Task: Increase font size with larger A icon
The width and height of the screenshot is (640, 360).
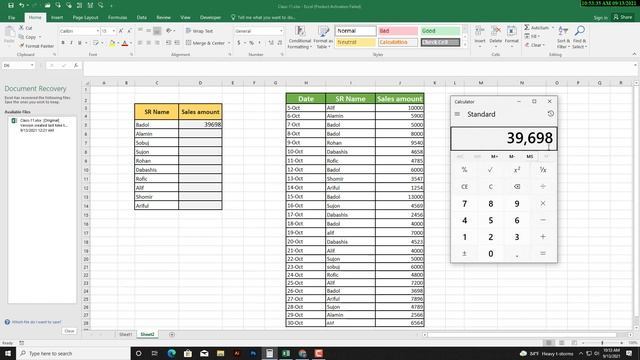Action: (x=121, y=31)
